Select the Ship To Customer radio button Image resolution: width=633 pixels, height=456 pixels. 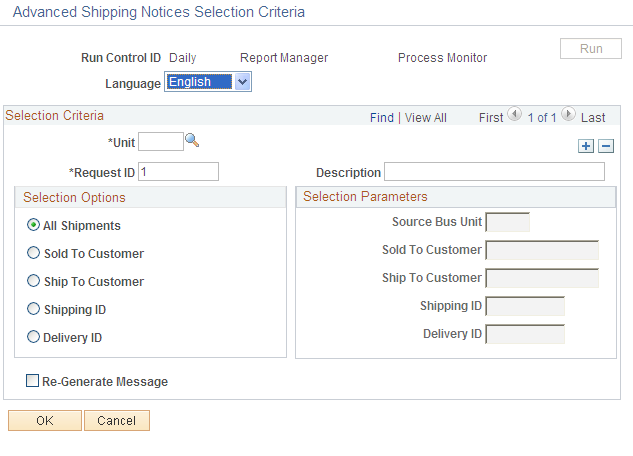34,282
